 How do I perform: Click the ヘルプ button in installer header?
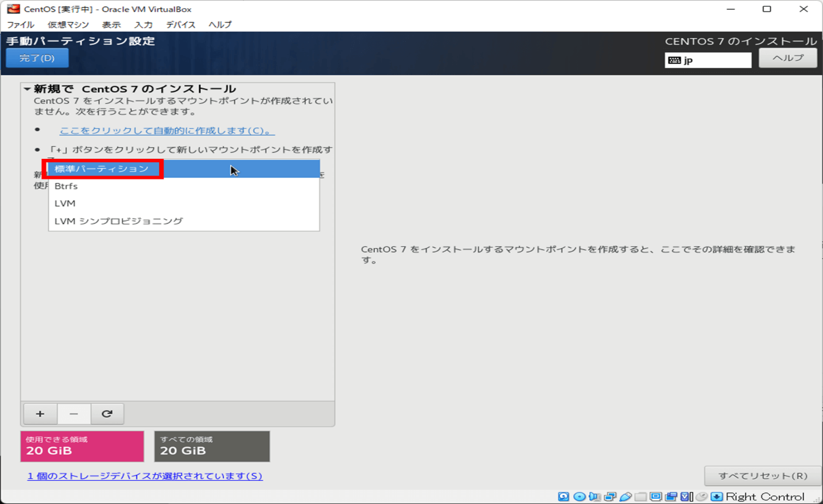[x=787, y=58]
